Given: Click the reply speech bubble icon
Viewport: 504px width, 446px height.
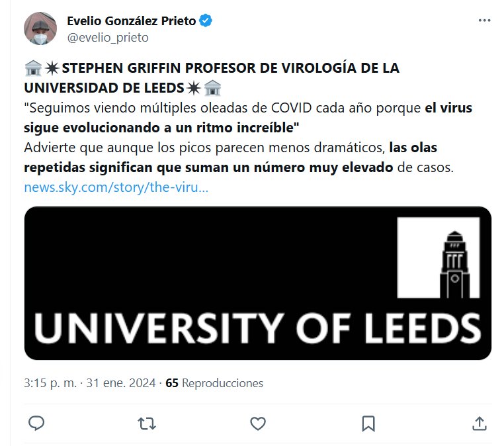Looking at the screenshot, I should coord(37,423).
